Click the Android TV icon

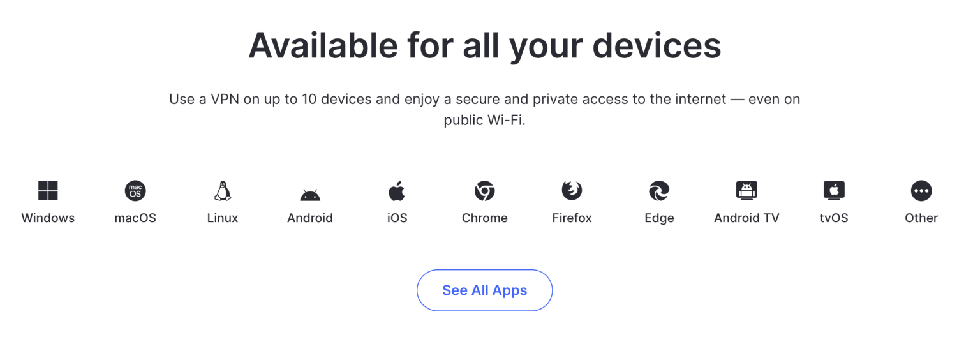coord(746,190)
